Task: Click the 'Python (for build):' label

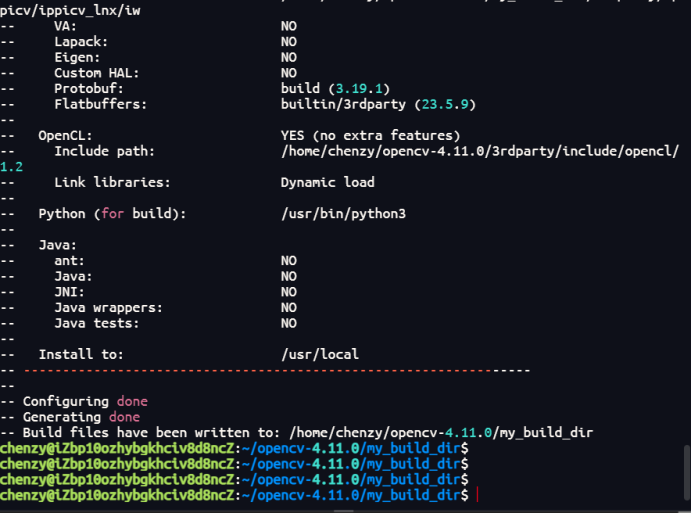Action: 112,214
